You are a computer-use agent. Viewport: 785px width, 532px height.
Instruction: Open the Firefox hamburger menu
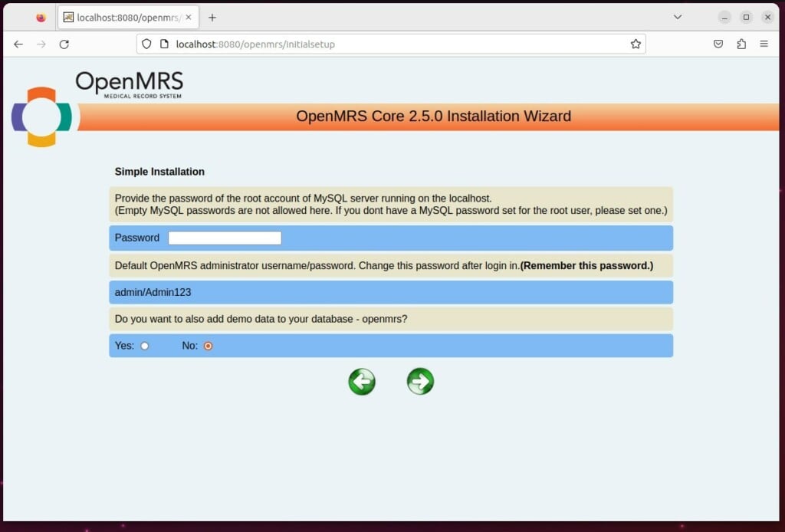(764, 44)
